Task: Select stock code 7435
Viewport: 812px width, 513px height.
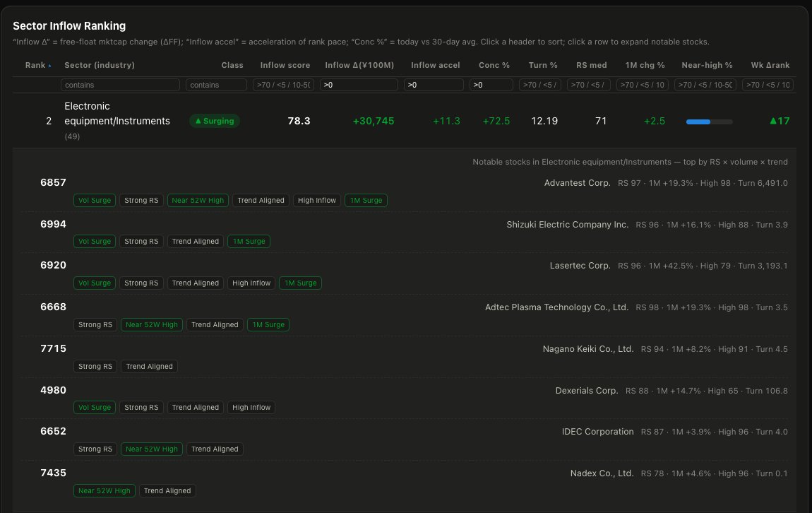Action: tap(54, 473)
